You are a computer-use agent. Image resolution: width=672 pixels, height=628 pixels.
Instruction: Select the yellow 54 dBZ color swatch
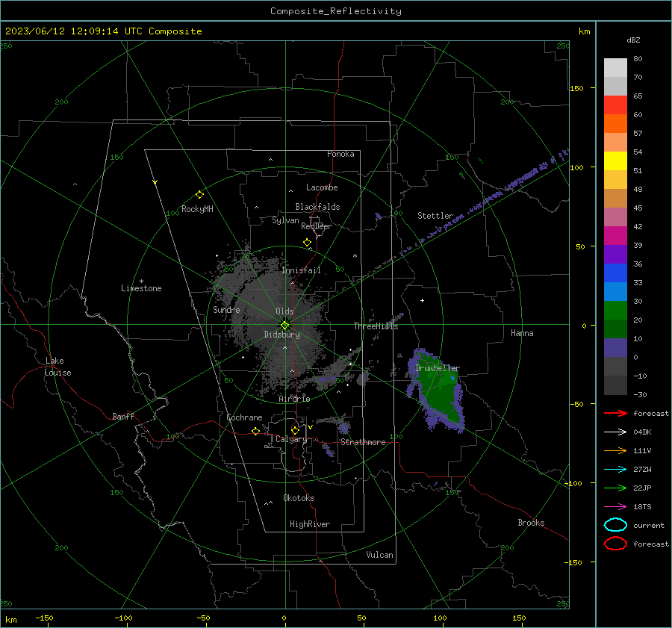(x=615, y=161)
